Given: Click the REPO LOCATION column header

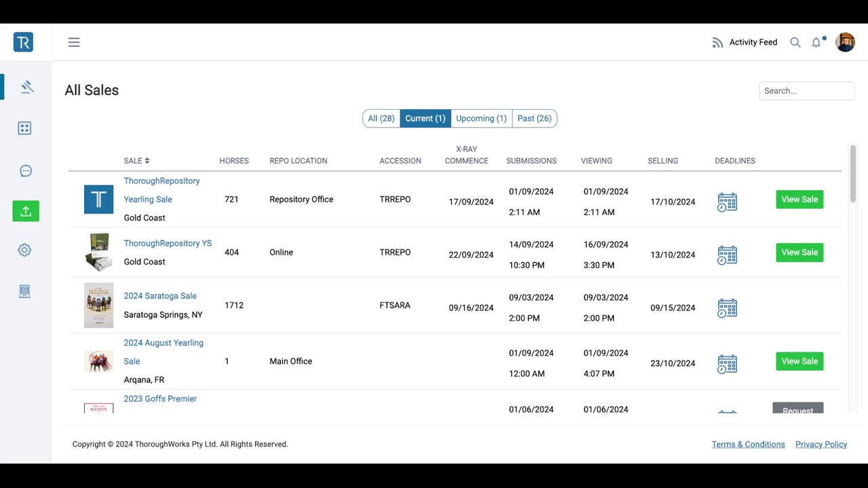Looking at the screenshot, I should pyautogui.click(x=298, y=161).
